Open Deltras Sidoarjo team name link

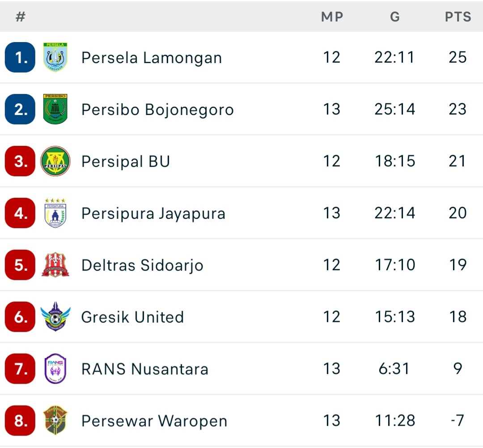click(142, 265)
